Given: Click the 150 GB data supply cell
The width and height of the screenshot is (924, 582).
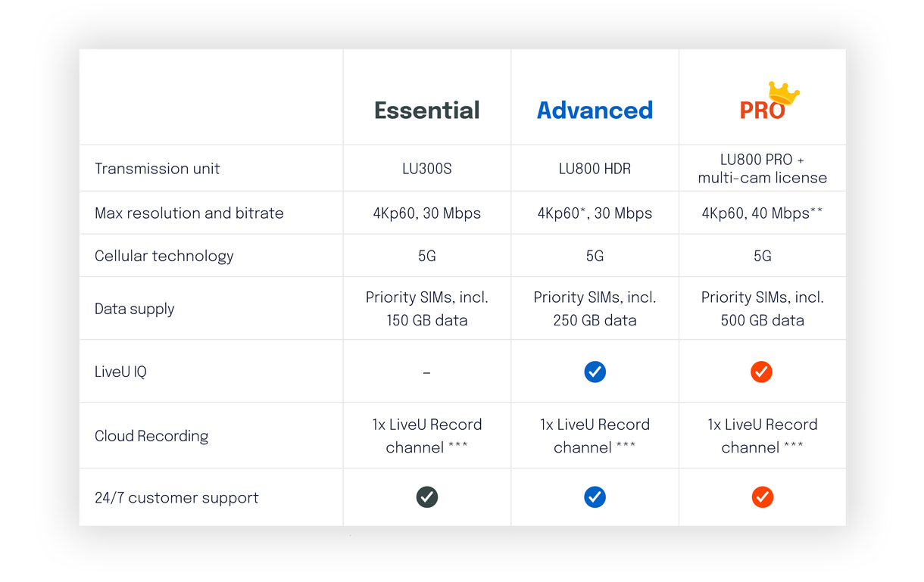Looking at the screenshot, I should (427, 309).
